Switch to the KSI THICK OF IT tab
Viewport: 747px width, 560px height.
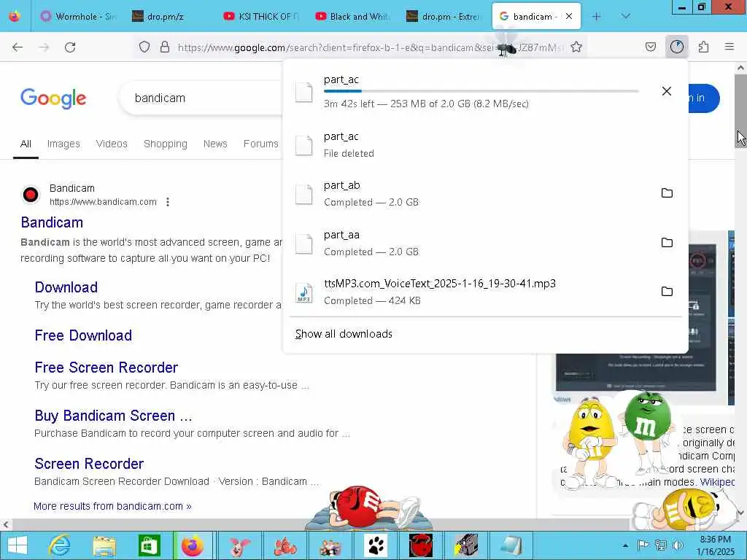[x=262, y=16]
